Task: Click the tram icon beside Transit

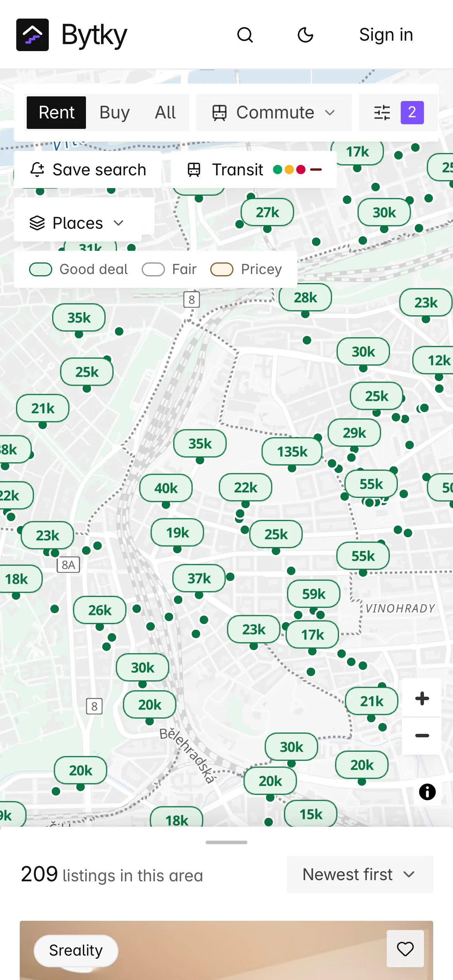Action: click(x=194, y=170)
